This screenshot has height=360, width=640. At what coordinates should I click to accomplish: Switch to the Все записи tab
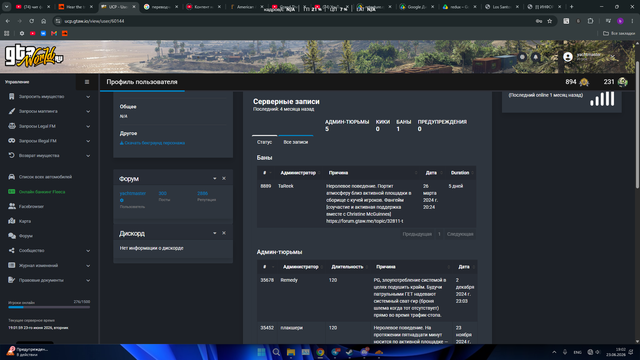296,142
